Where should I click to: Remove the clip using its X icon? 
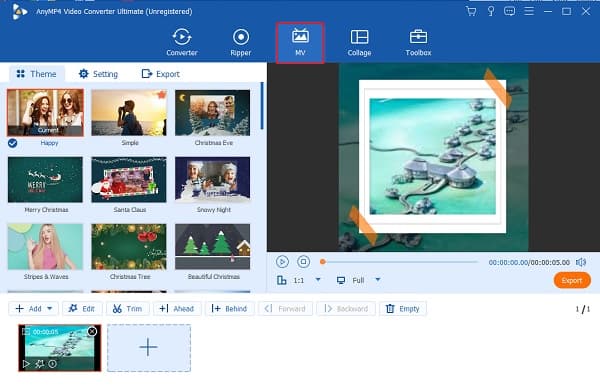click(x=92, y=331)
